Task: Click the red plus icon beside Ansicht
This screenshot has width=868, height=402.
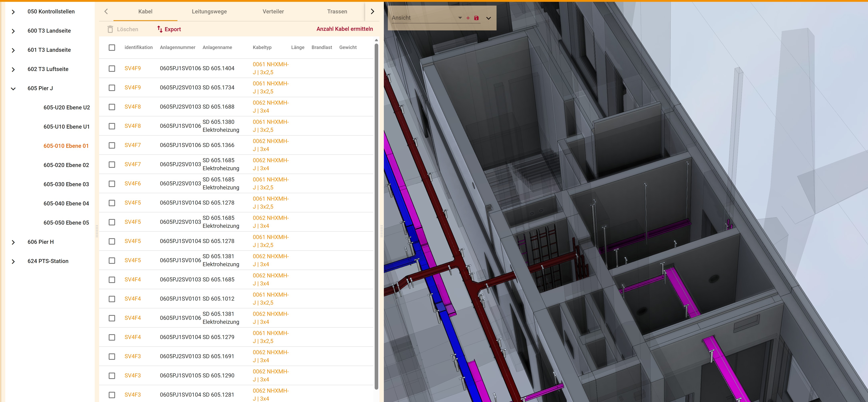Action: coord(468,18)
